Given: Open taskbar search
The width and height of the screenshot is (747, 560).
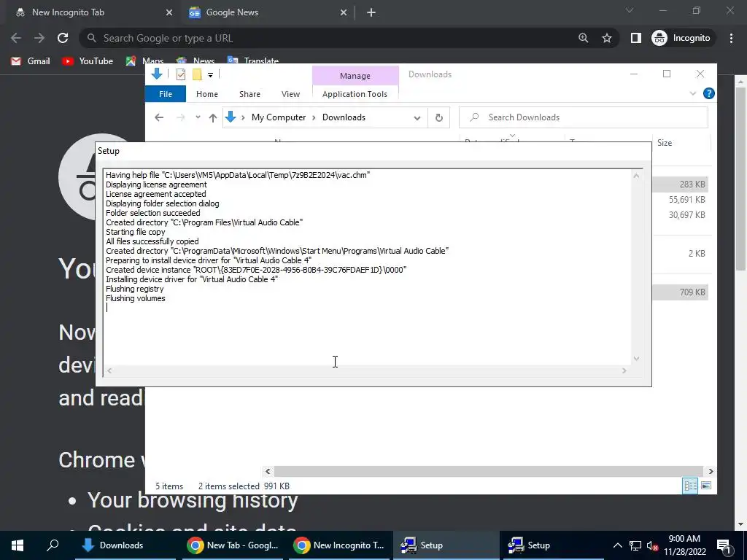Looking at the screenshot, I should (x=53, y=545).
